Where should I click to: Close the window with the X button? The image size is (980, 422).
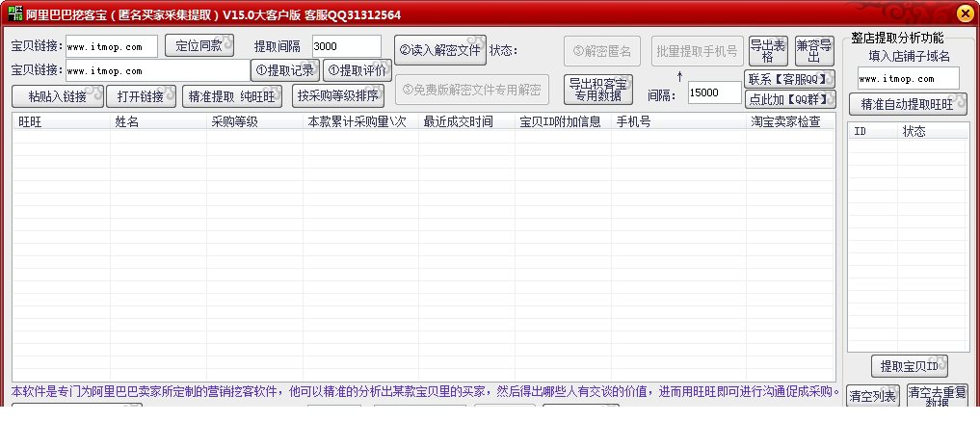click(x=965, y=13)
